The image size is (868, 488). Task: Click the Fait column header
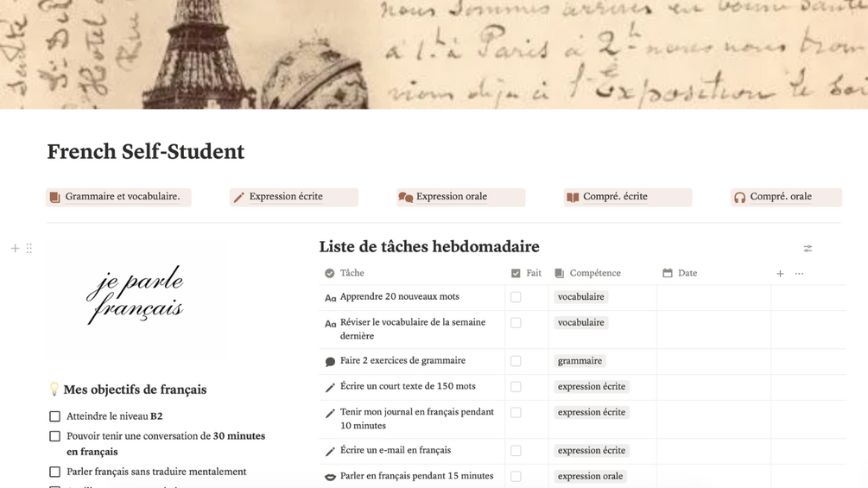[x=527, y=273]
